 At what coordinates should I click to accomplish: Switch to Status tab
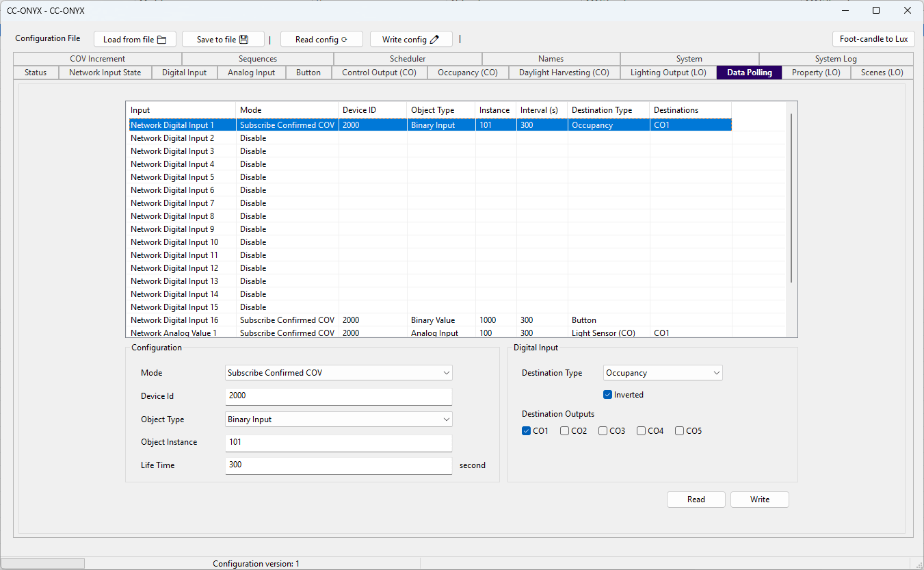(x=36, y=73)
